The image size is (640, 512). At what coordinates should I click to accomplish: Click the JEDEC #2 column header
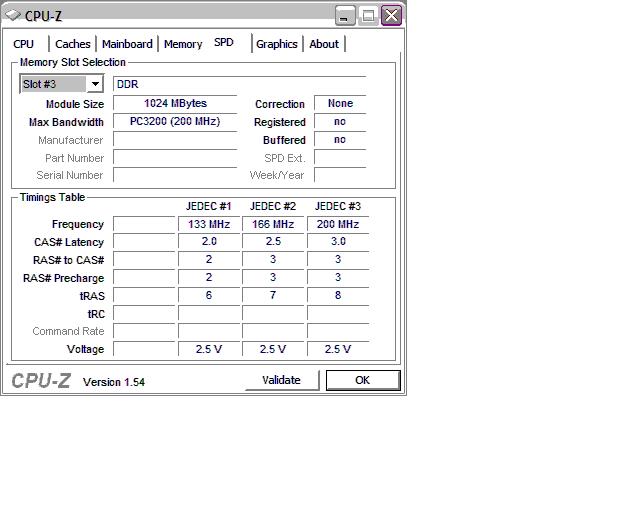pos(273,206)
